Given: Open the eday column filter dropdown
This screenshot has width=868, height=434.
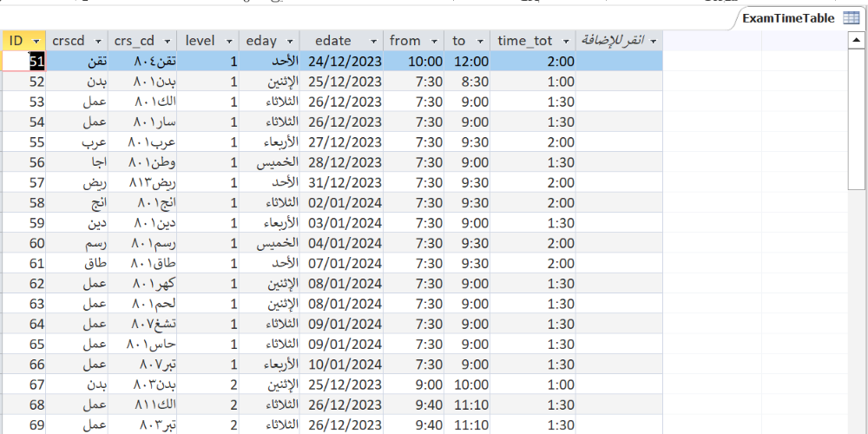Looking at the screenshot, I should [x=290, y=41].
